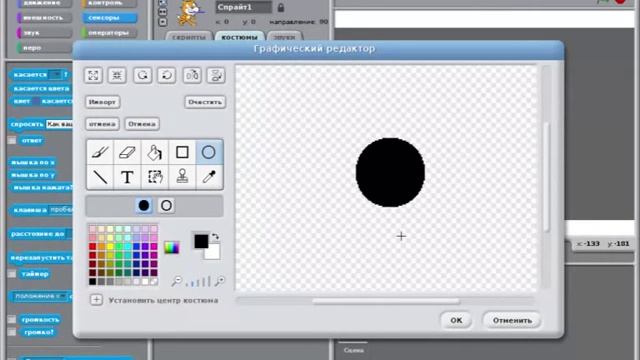This screenshot has height=360, width=640.
Task: Click the 'мышка нажата?' block
Action: [x=42, y=187]
